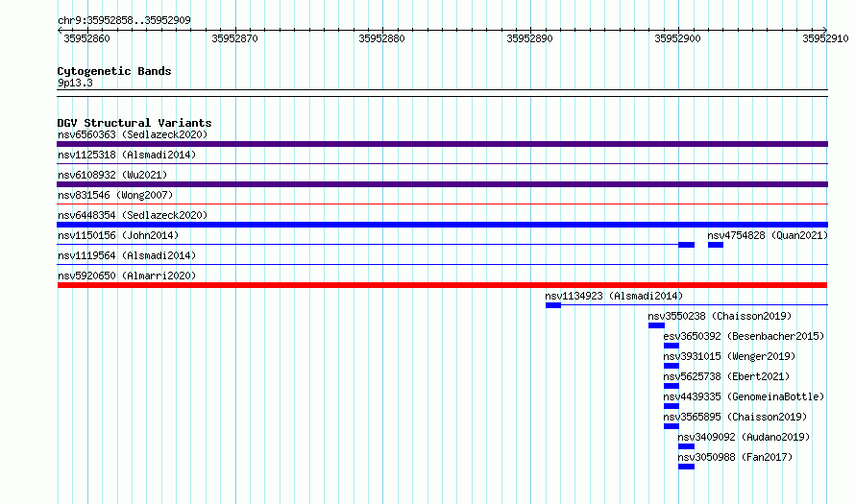Viewport: 855px width, 504px height.
Task: Click nsv1134923 (Alsmadi2014) variant label
Action: coord(614,296)
